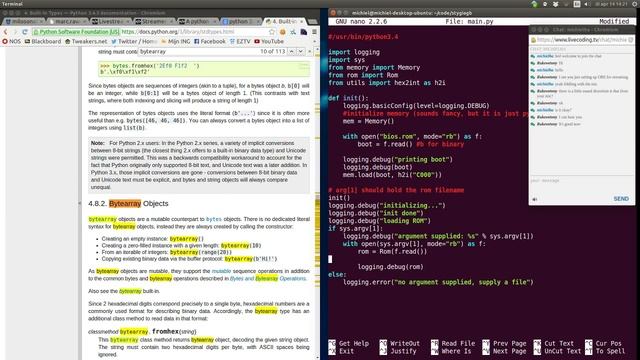The image size is (640, 360).
Task: Click the 'else:' line in nano
Action: [x=337, y=274]
